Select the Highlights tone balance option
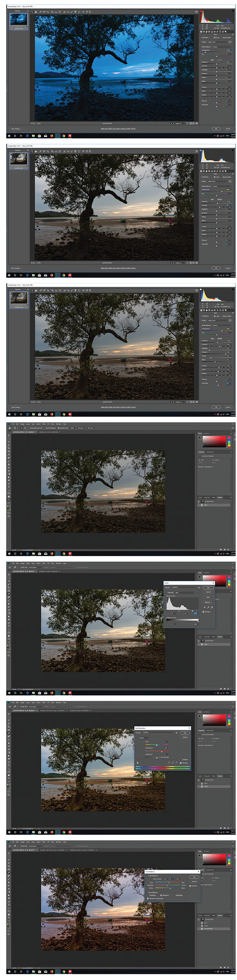Screen dimensions: 237x980 pyautogui.click(x=174, y=895)
